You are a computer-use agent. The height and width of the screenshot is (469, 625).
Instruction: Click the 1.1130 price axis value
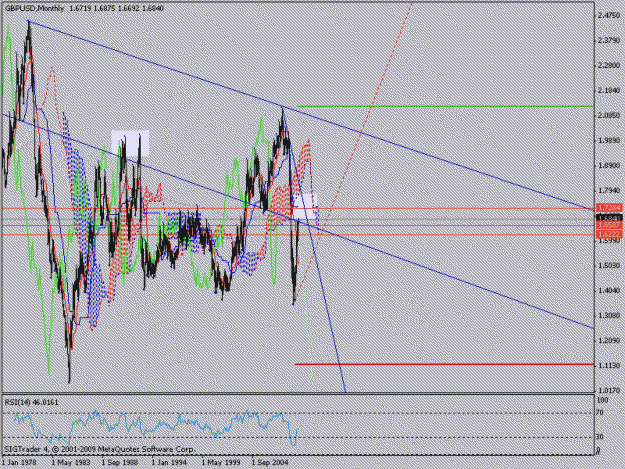coord(609,365)
